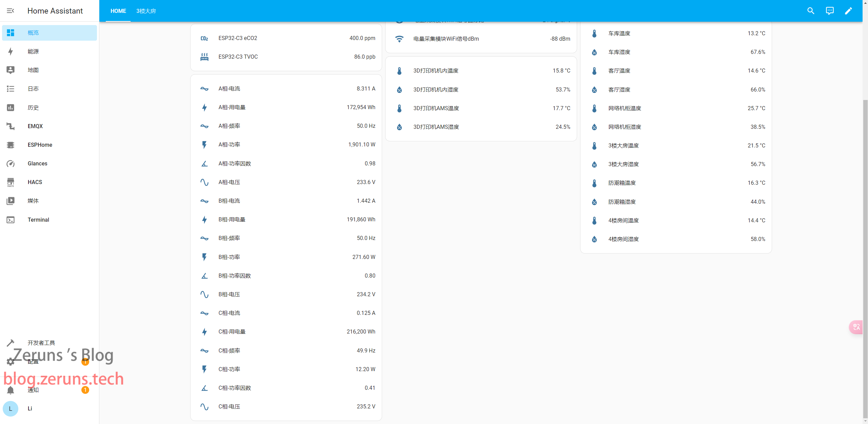Click the pink translate floating icon
Viewport: 868px width, 424px height.
pyautogui.click(x=856, y=327)
